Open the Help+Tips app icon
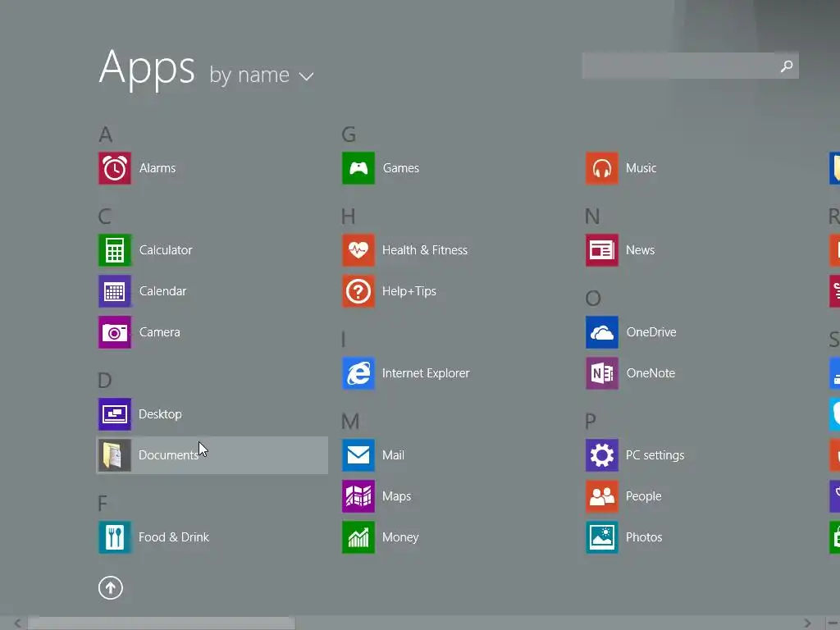Screen dimensions: 840x630 358,291
